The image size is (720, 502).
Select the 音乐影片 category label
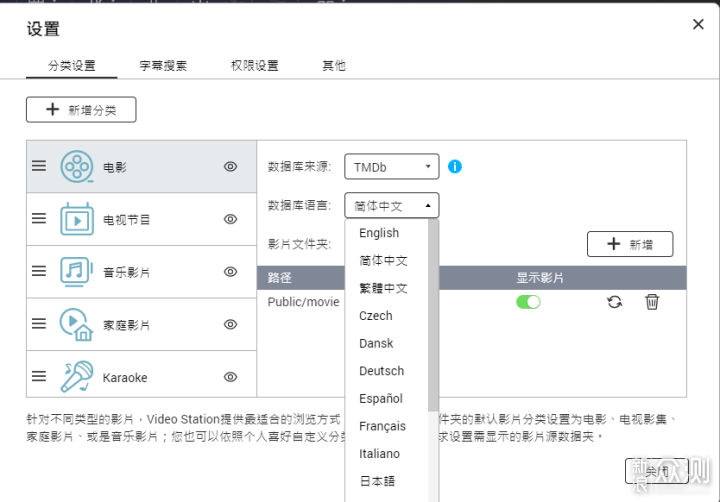coord(126,272)
